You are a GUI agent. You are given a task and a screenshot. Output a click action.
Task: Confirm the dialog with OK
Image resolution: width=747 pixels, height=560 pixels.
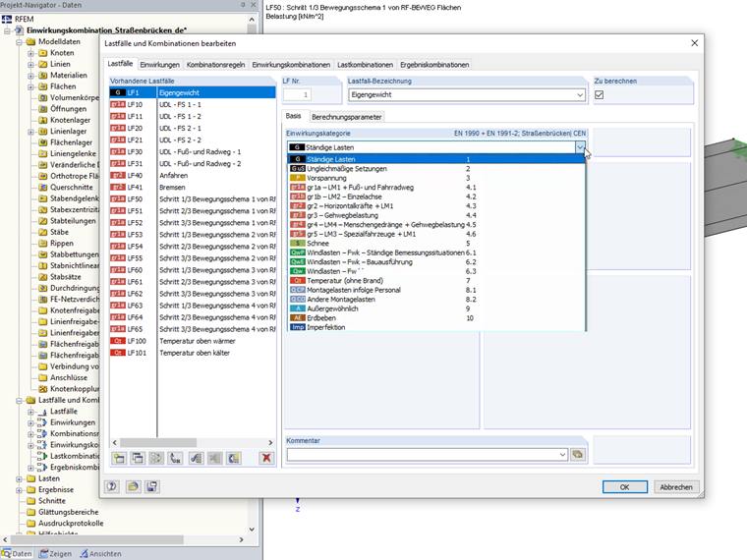point(624,487)
